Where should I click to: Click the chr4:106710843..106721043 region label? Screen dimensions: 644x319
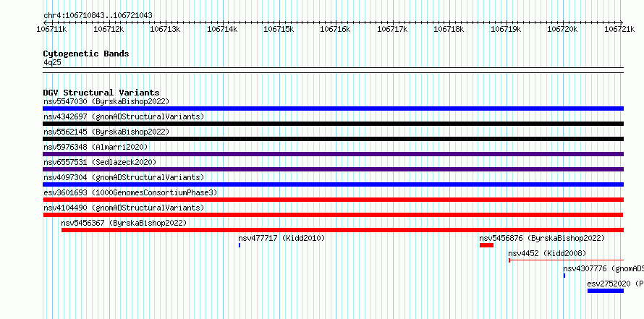pos(98,16)
